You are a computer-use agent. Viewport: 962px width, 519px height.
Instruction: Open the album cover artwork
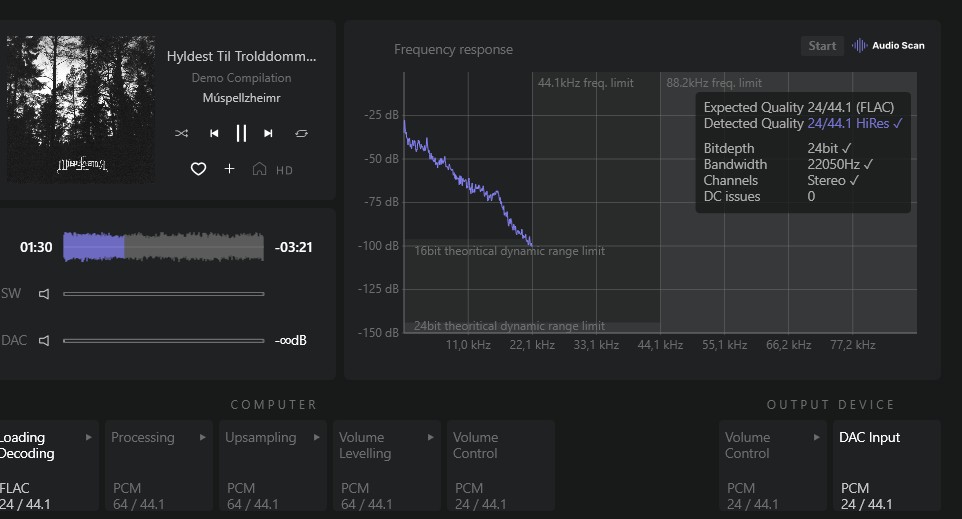(x=80, y=109)
